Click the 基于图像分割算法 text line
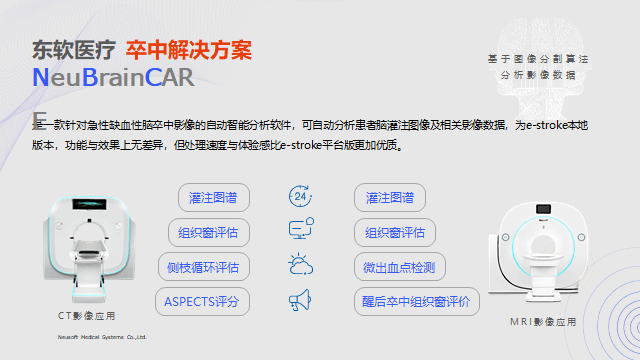 point(538,59)
